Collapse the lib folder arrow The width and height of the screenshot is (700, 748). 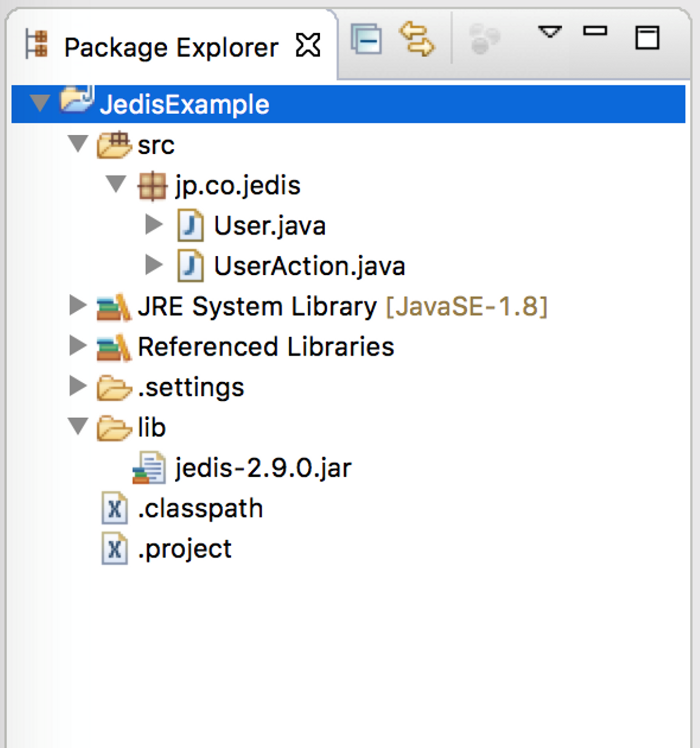tap(78, 427)
